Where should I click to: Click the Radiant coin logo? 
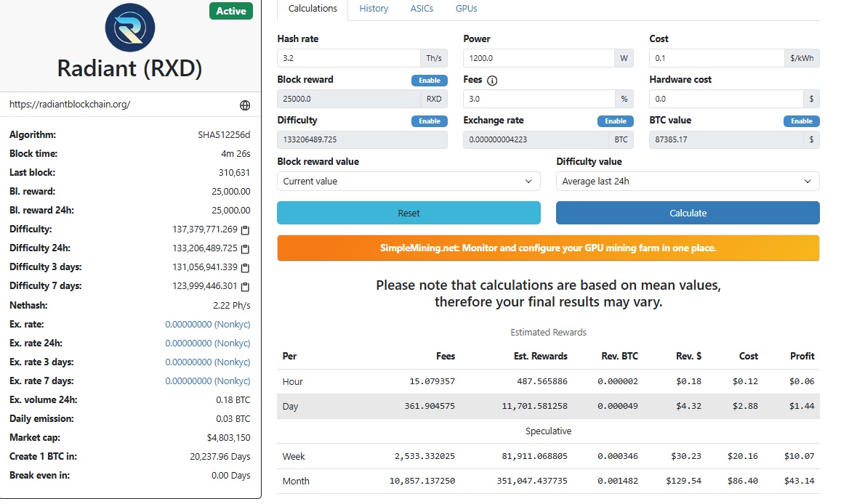(130, 28)
